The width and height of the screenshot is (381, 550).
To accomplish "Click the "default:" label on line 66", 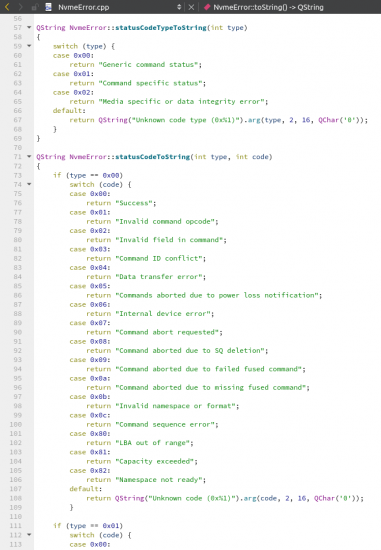I will pyautogui.click(x=69, y=110).
